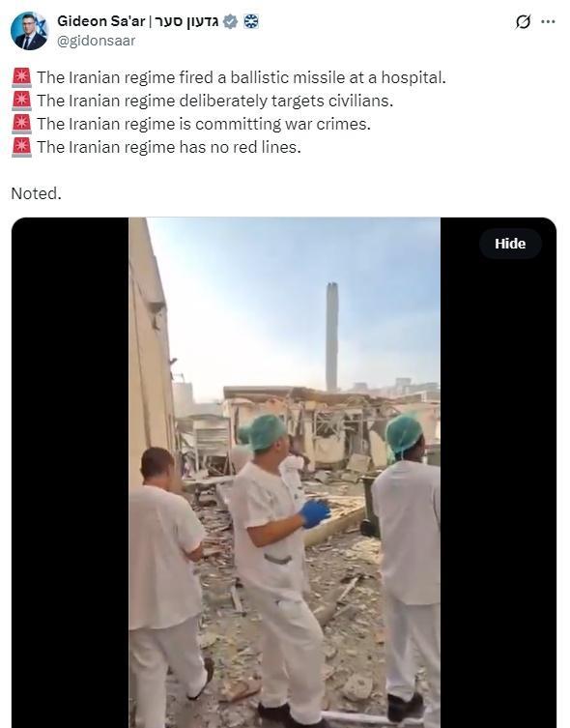Click the Gideon Sa'ar display name

(x=101, y=21)
